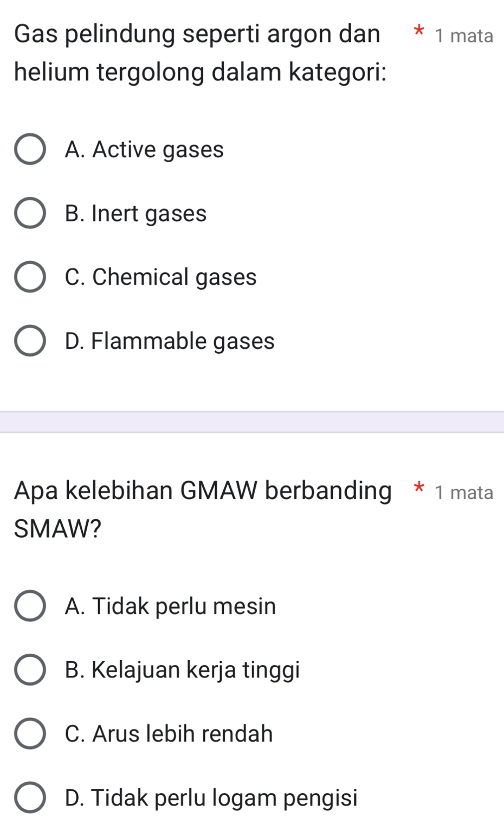Choose the B. Kelajuan kerja tinggi radio circle
Viewport: 504px width, 824px height.
(x=30, y=670)
